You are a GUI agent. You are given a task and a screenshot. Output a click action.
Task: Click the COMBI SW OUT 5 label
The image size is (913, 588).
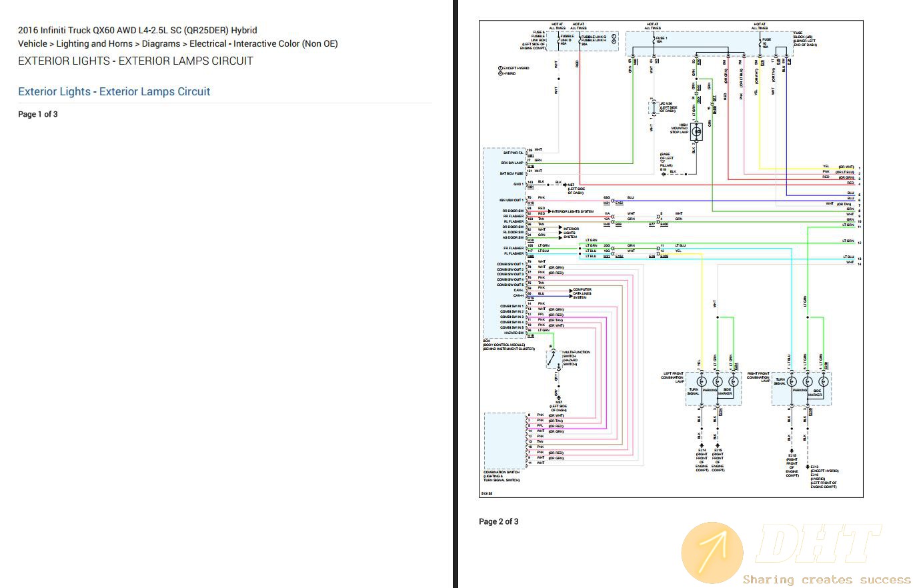click(511, 285)
